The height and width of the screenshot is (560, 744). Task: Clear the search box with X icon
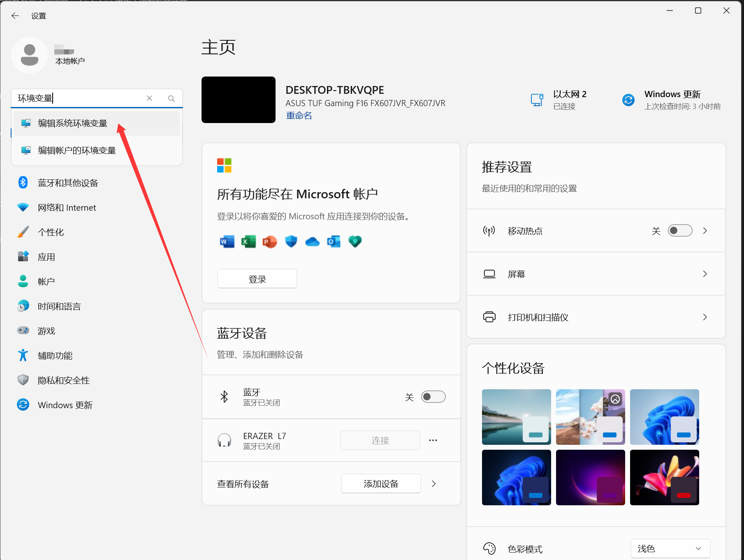[x=149, y=98]
